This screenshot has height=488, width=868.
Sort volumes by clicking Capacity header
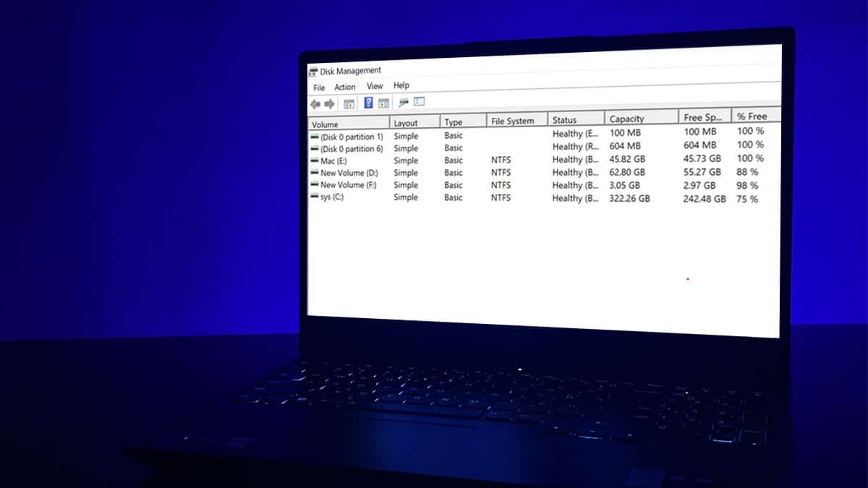pyautogui.click(x=628, y=118)
